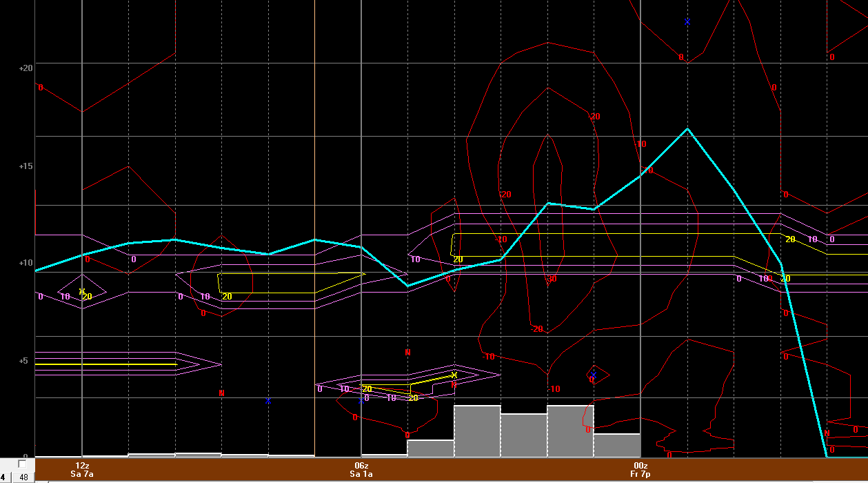Click the +10 height axis label

26,263
